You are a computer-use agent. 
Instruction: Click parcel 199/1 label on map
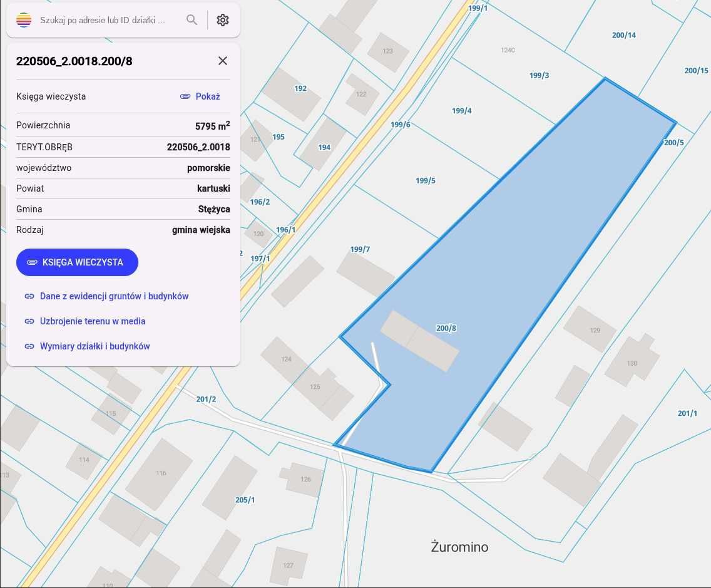[478, 8]
